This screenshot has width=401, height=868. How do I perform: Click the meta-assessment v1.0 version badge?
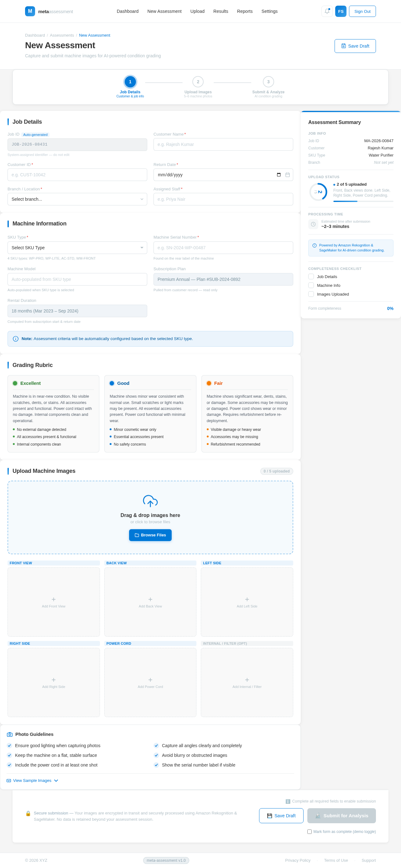[x=166, y=860]
